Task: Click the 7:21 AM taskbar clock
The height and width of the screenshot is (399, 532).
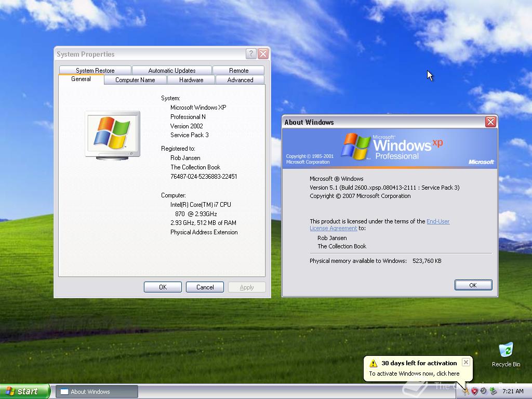Action: (513, 392)
